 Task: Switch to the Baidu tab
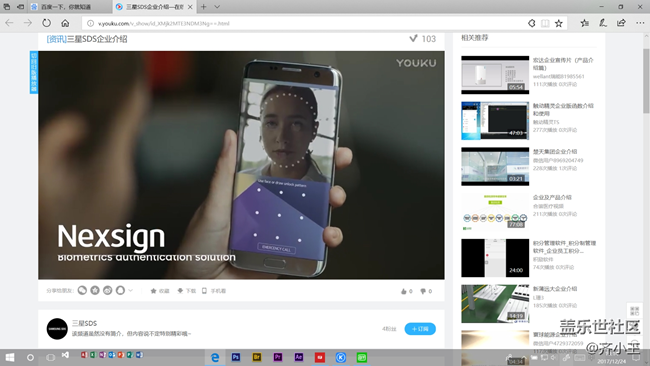[69, 7]
